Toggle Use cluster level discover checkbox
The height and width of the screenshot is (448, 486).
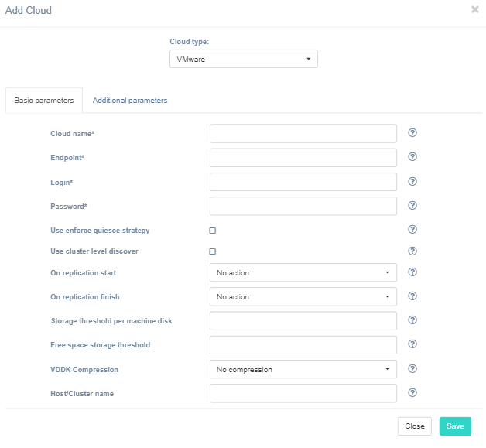213,251
